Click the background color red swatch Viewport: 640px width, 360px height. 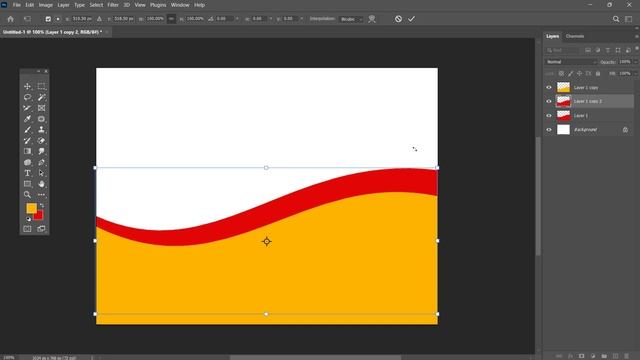click(x=39, y=216)
